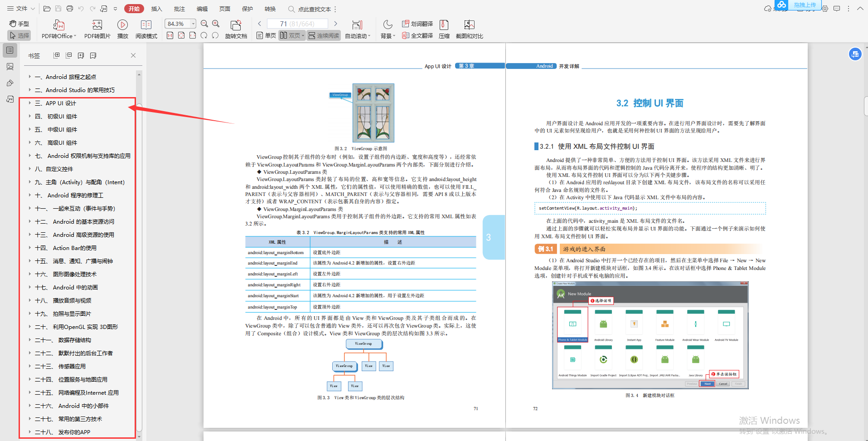
Task: Open the zoom percentage dropdown
Action: [194, 24]
